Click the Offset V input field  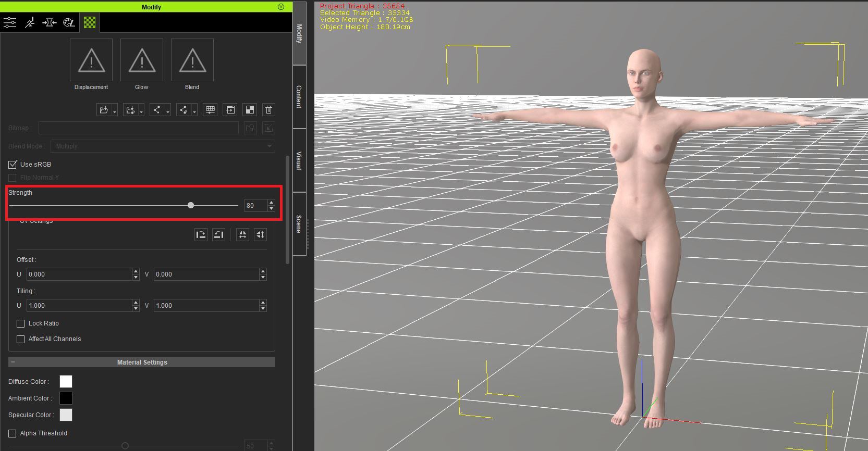(x=206, y=274)
